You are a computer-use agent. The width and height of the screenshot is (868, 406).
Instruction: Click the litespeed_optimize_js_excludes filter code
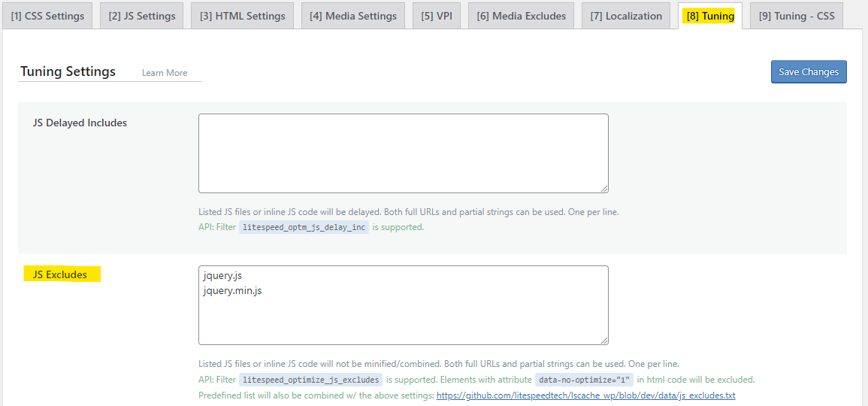[x=310, y=380]
